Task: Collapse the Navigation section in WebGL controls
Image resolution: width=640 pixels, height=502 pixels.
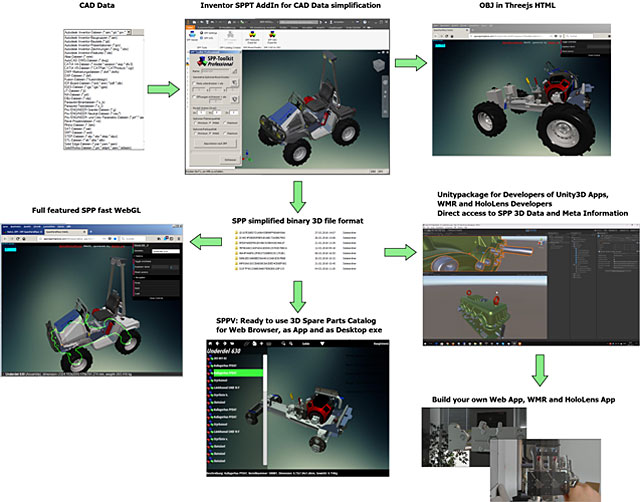Action: coord(141,278)
